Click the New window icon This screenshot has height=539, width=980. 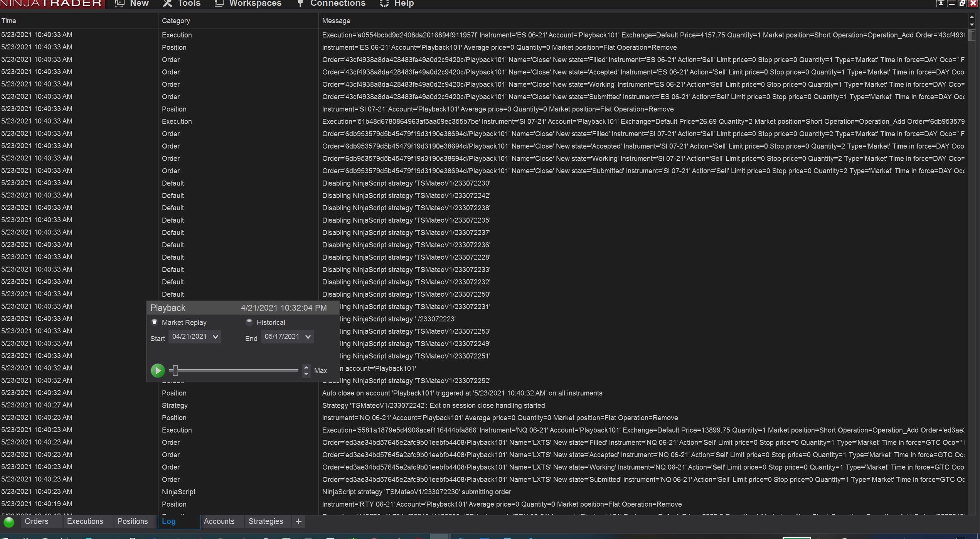[120, 3]
